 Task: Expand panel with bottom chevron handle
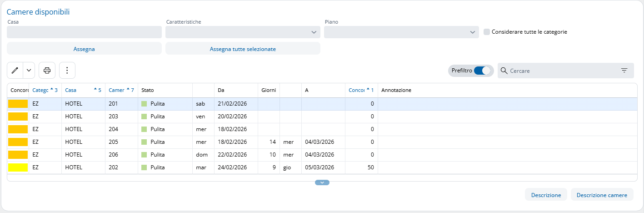pyautogui.click(x=322, y=183)
